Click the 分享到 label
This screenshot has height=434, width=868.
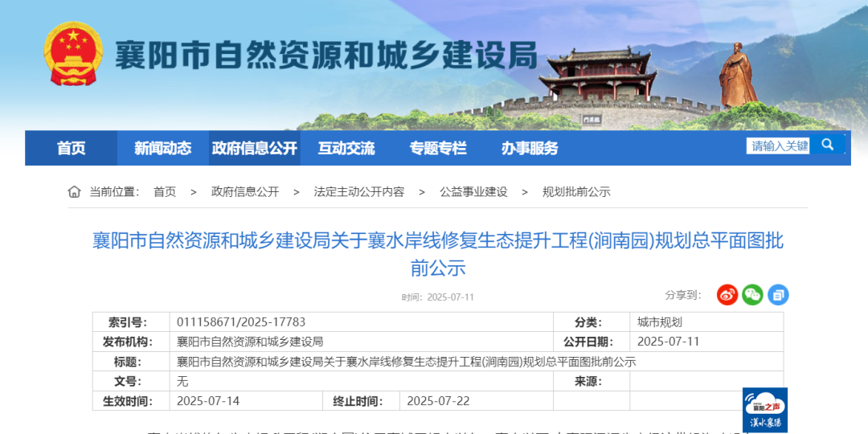click(683, 294)
